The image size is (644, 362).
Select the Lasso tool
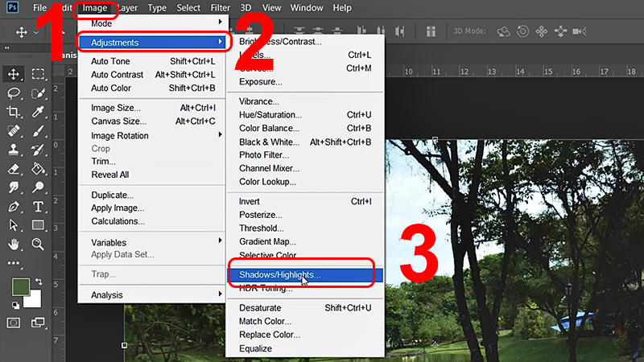pyautogui.click(x=14, y=93)
